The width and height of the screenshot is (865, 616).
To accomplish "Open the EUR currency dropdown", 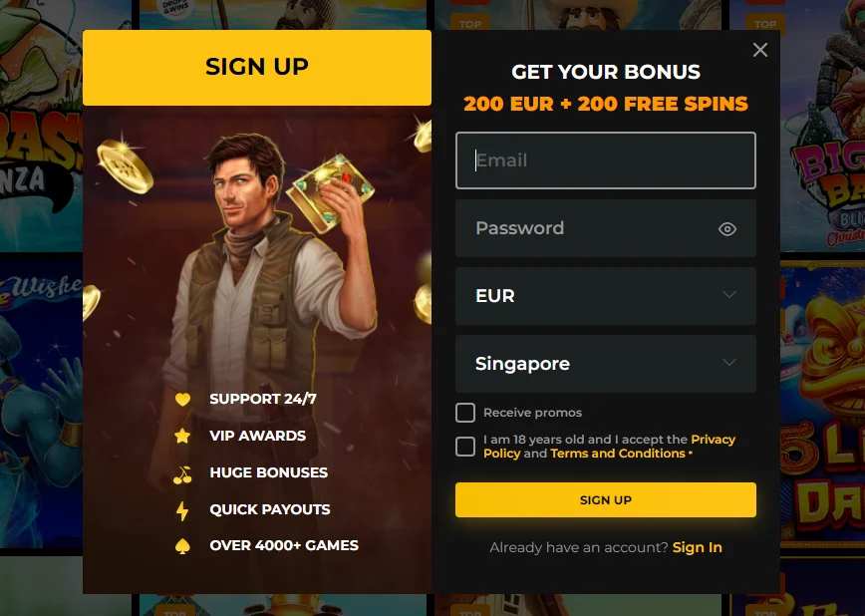I will [606, 296].
